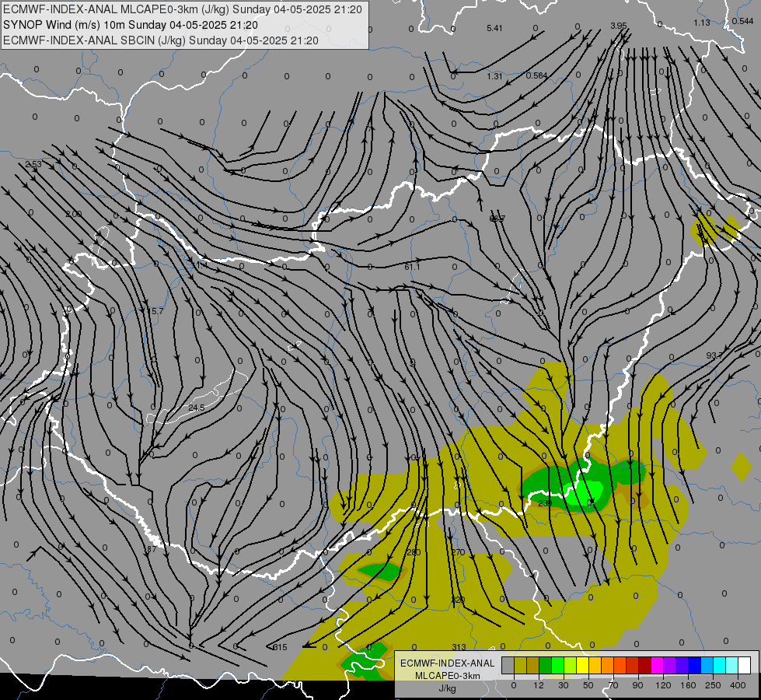Click the 2.53 value on map
This screenshot has width=761, height=700.
(33, 165)
